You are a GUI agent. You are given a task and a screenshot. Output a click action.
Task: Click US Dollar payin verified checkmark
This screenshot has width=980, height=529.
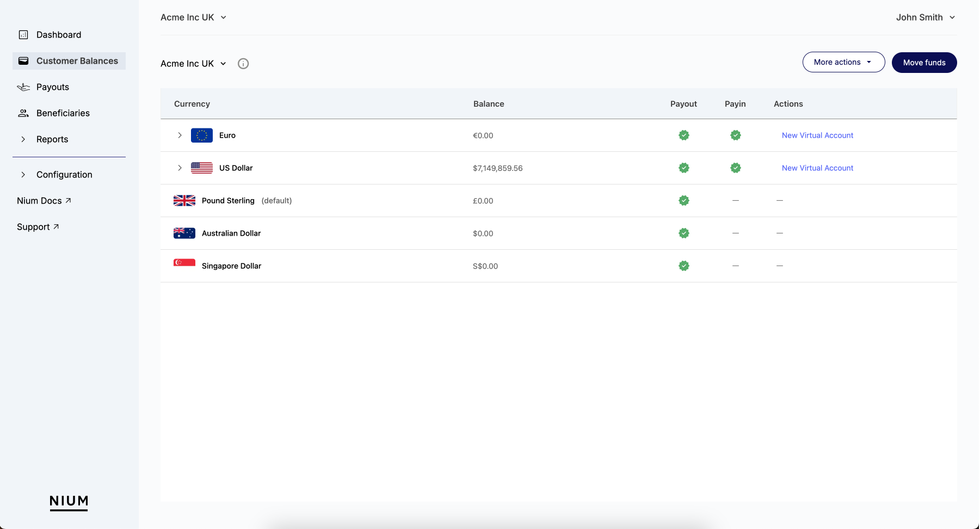(x=735, y=168)
